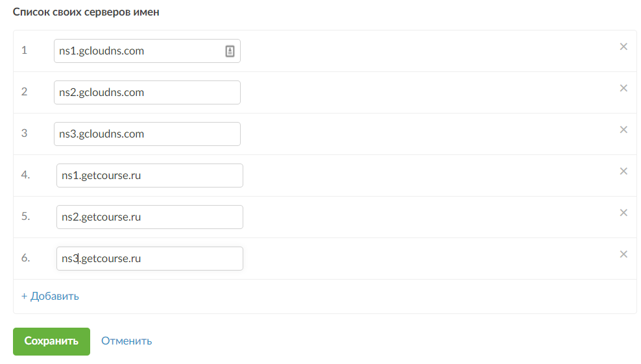The width and height of the screenshot is (641, 364).
Task: Click the row number 6 label
Action: [25, 258]
